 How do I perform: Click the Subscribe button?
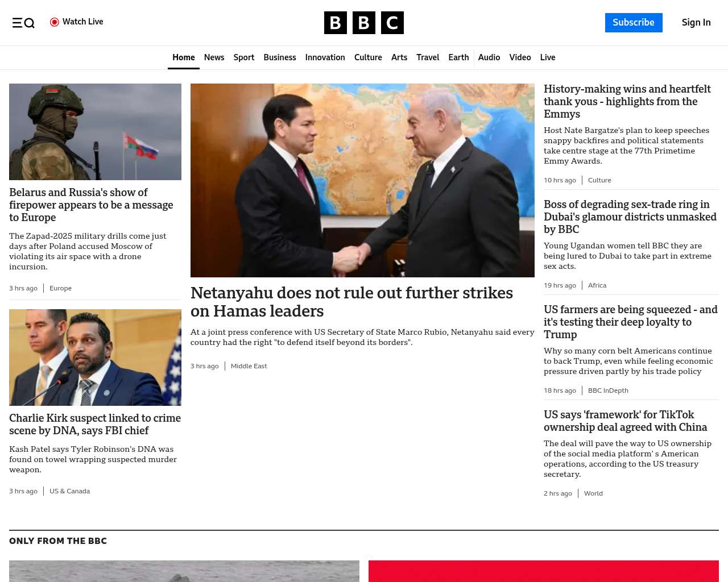pyautogui.click(x=634, y=23)
